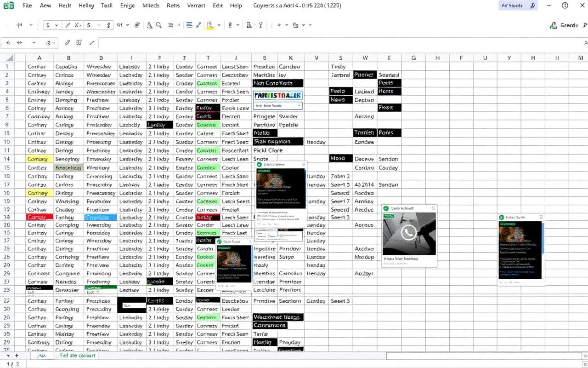Open the dropdown arrow after the first toolbar icon
This screenshot has height=368, width=588.
[31, 25]
